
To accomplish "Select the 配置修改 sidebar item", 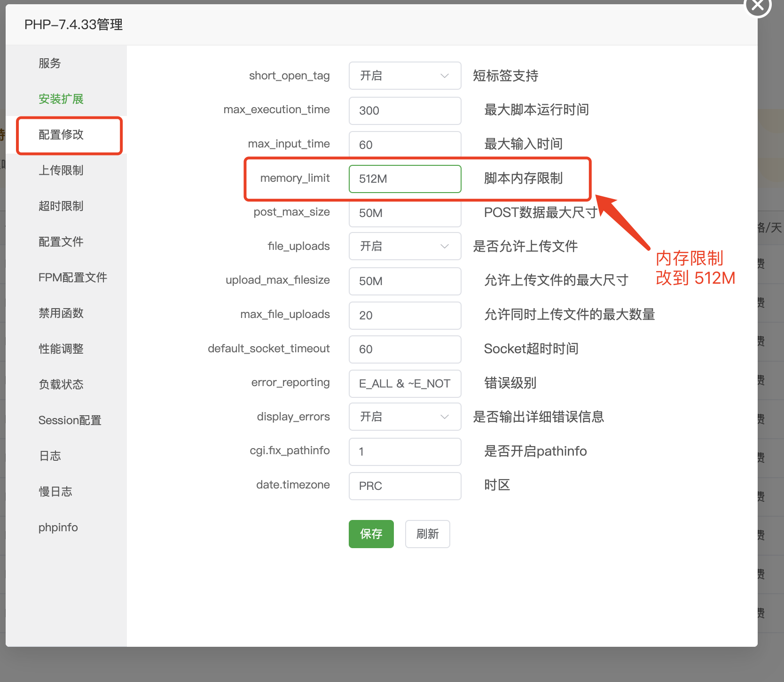I will 61,135.
